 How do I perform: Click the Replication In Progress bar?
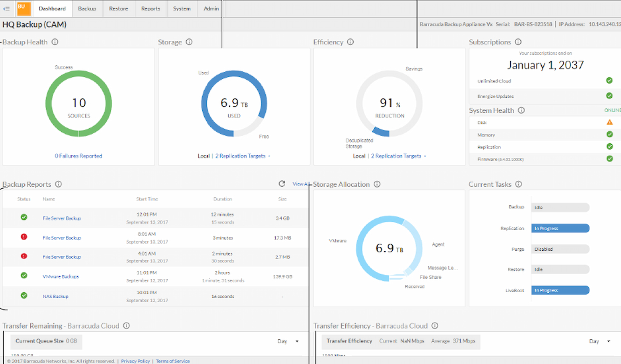560,228
